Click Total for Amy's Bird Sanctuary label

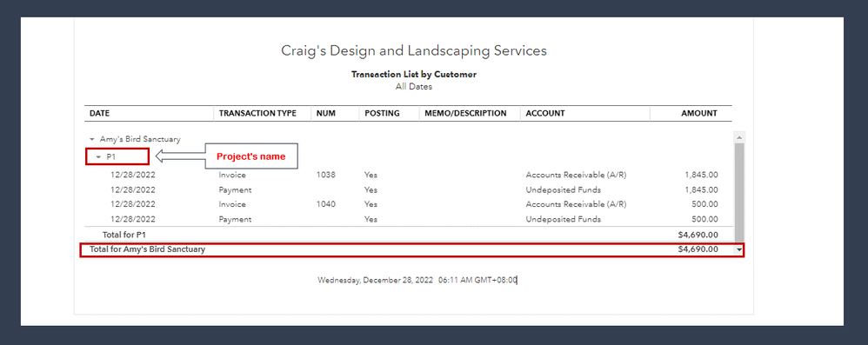(147, 249)
